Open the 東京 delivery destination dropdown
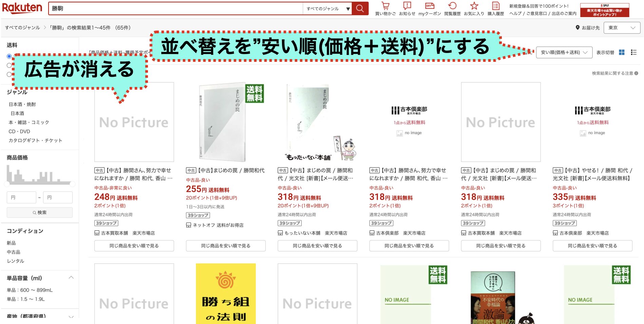This screenshot has height=324, width=644. point(622,28)
